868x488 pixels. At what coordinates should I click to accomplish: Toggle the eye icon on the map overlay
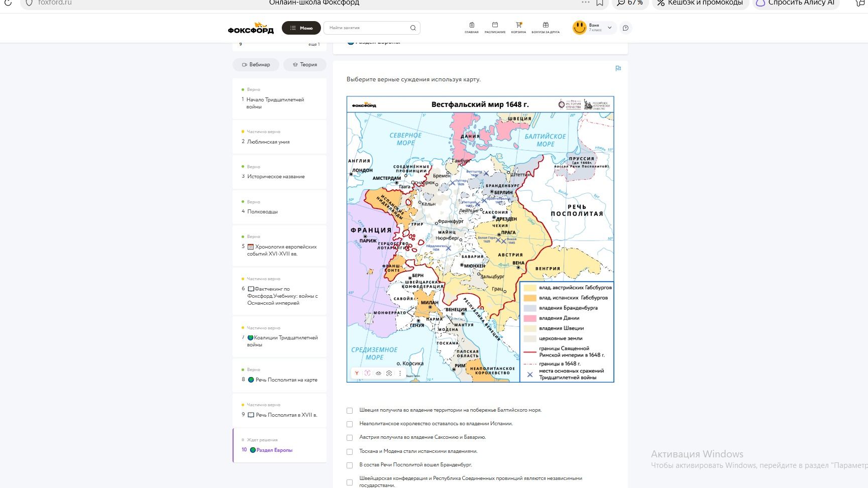(378, 374)
